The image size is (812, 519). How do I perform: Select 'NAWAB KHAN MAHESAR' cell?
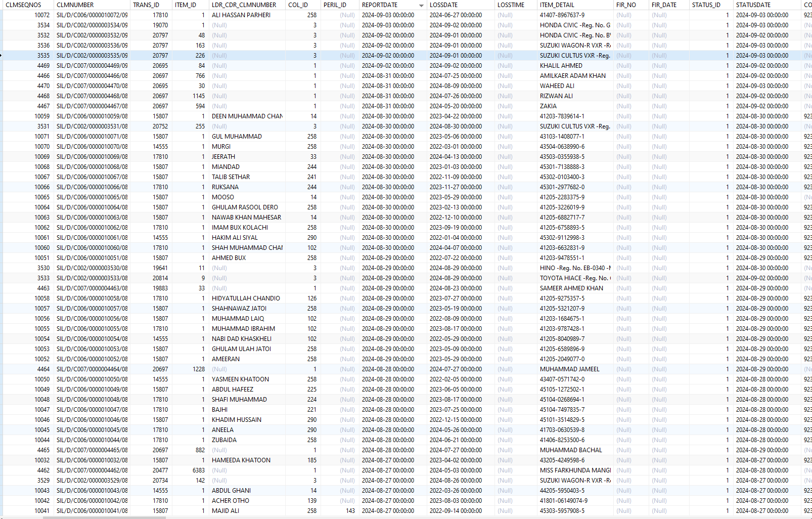(x=247, y=218)
